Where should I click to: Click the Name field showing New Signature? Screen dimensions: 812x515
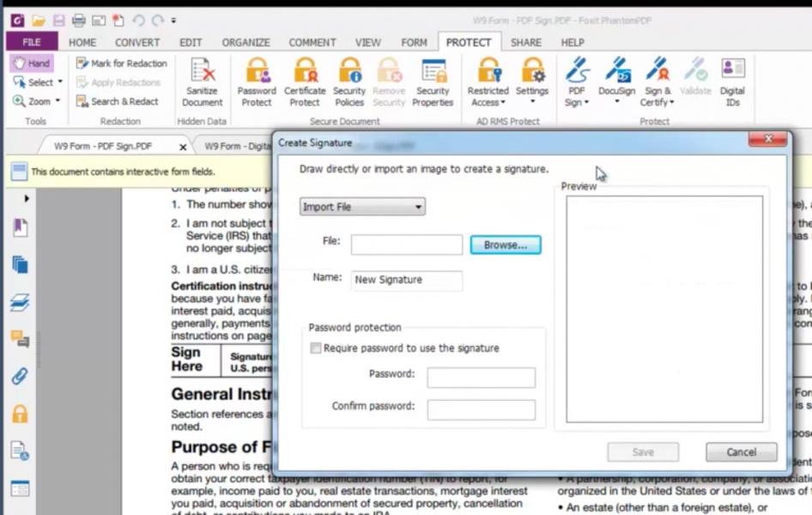[x=405, y=280]
